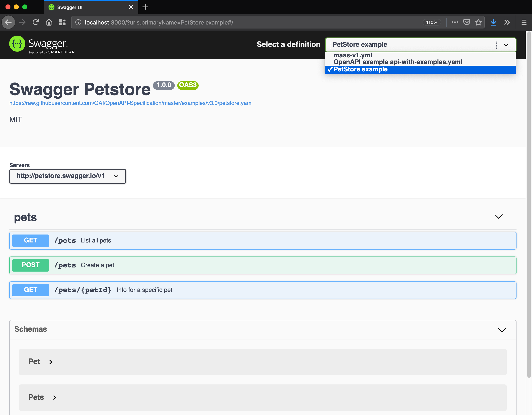Click the Servers label
532x415 pixels.
click(x=19, y=165)
